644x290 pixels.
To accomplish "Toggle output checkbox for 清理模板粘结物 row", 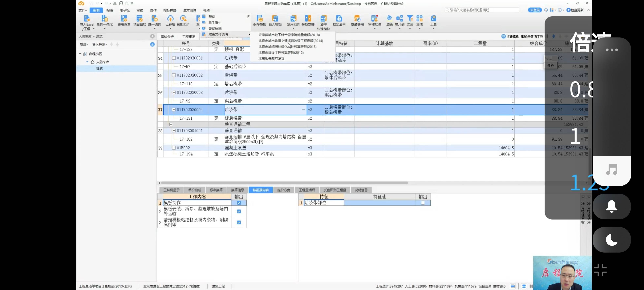I will [239, 222].
